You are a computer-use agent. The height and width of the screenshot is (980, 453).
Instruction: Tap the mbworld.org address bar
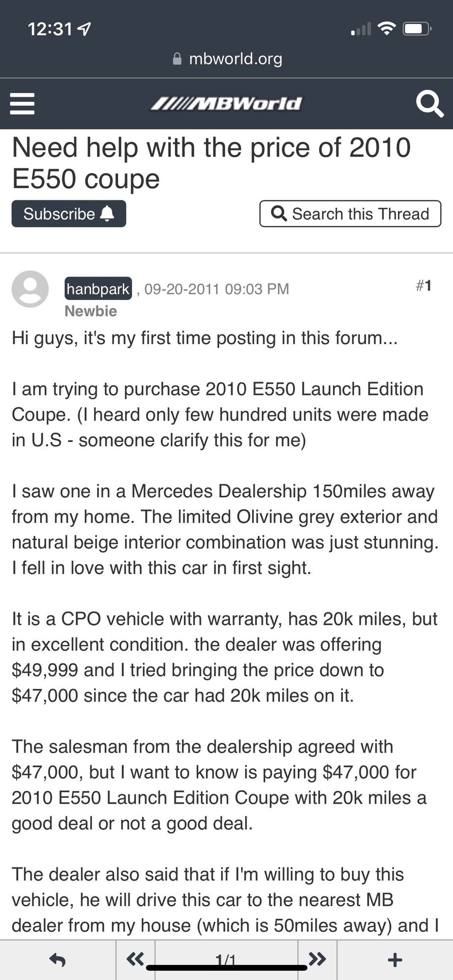pyautogui.click(x=235, y=59)
